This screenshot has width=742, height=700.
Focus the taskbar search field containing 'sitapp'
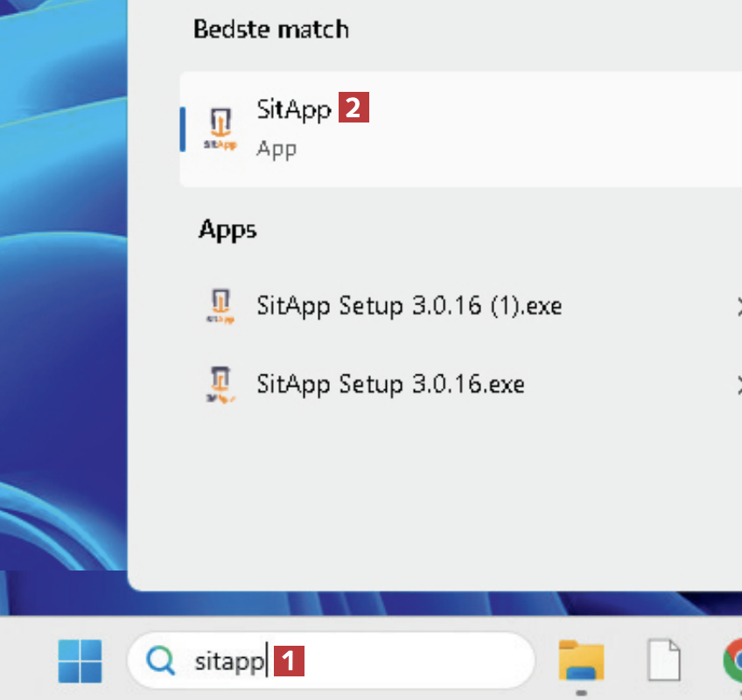394,661
